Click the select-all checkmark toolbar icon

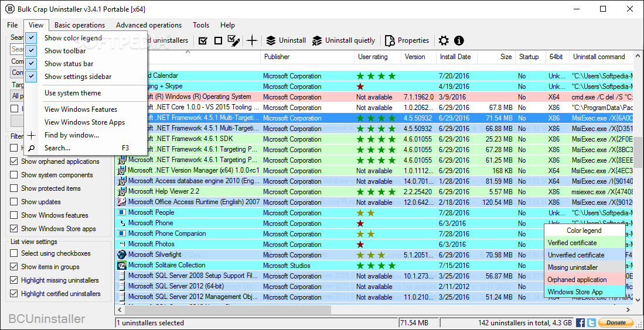pyautogui.click(x=203, y=40)
